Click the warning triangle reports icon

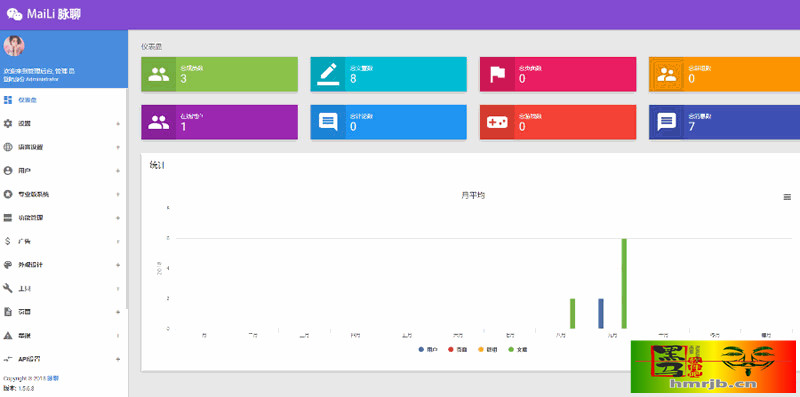8,335
